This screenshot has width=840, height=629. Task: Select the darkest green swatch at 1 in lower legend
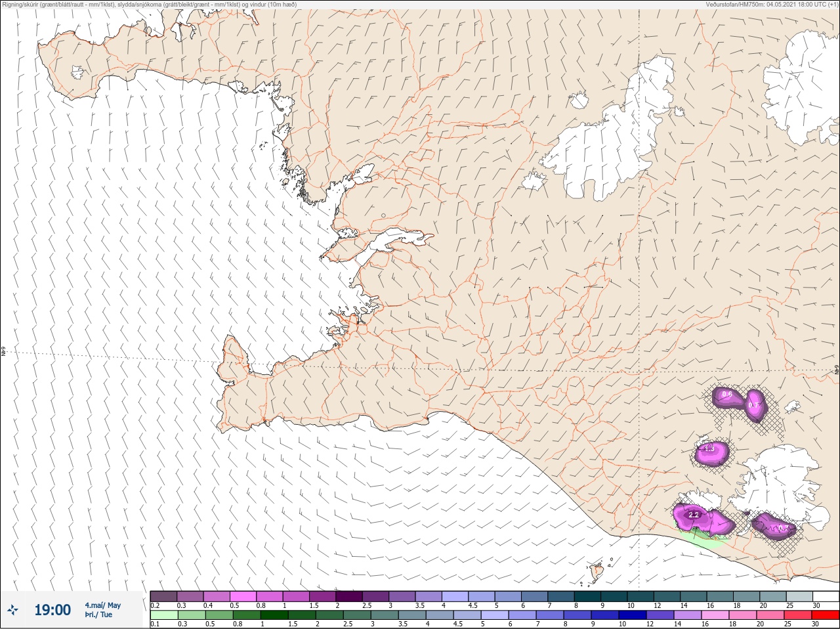273,615
